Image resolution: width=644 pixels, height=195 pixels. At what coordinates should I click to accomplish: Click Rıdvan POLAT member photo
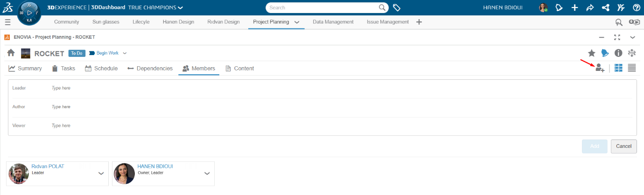(x=19, y=174)
